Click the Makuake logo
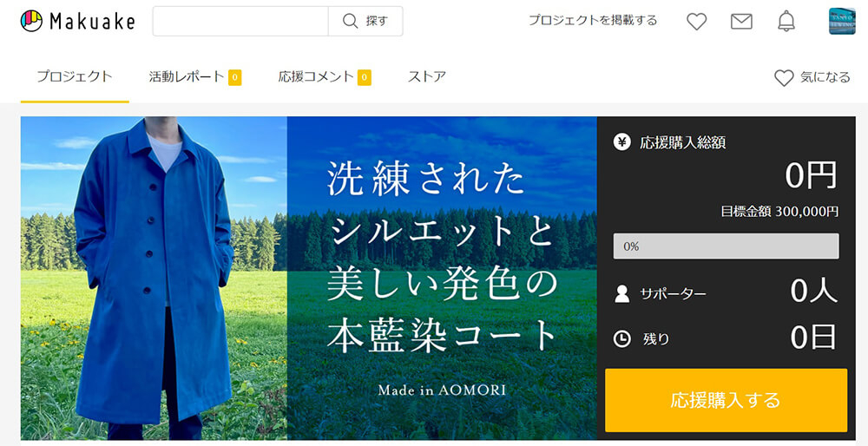868x446 pixels. click(78, 21)
